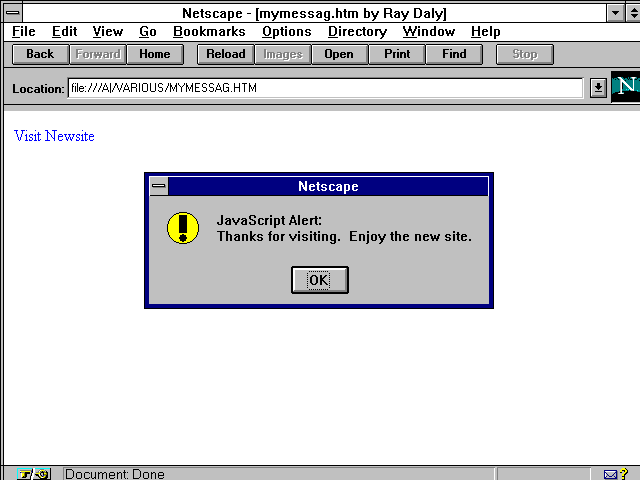Open the Directory menu

pyautogui.click(x=357, y=32)
